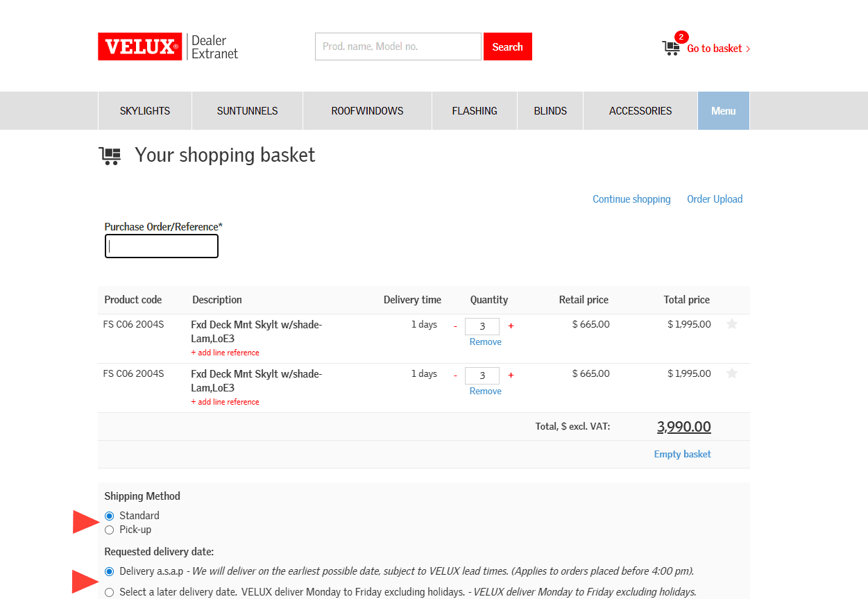Click the Dealer Extranet header text
The height and width of the screenshot is (599, 868).
click(214, 47)
